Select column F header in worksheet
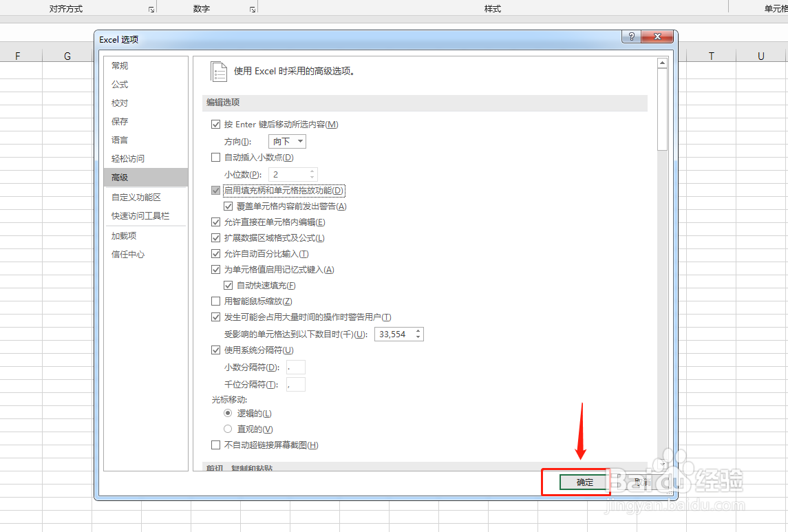This screenshot has width=788, height=532. tap(18, 56)
